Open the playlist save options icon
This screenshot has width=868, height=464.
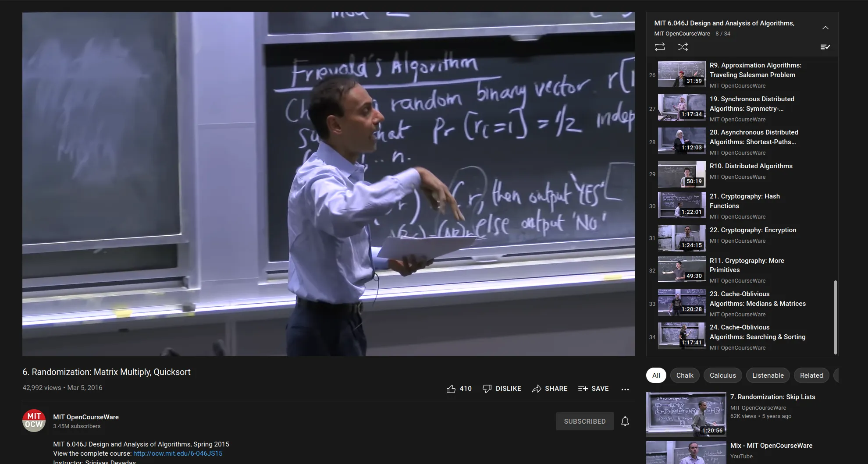click(825, 47)
